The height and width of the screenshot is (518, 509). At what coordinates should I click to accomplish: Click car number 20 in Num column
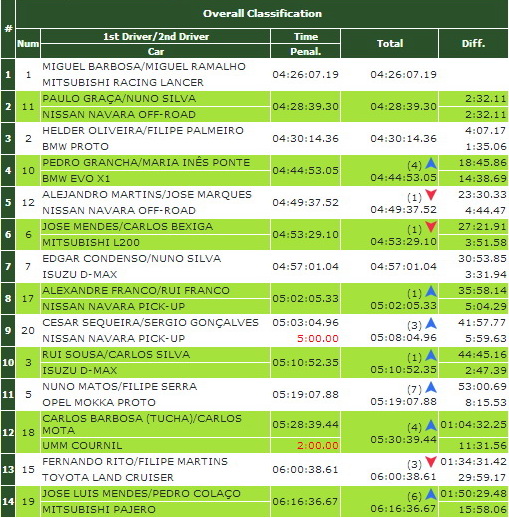click(28, 330)
